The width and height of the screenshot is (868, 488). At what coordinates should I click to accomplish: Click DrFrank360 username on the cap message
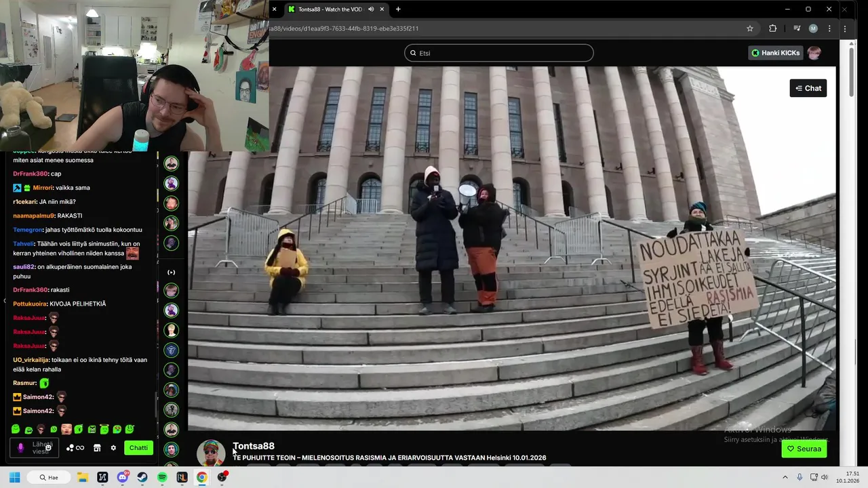click(x=31, y=174)
